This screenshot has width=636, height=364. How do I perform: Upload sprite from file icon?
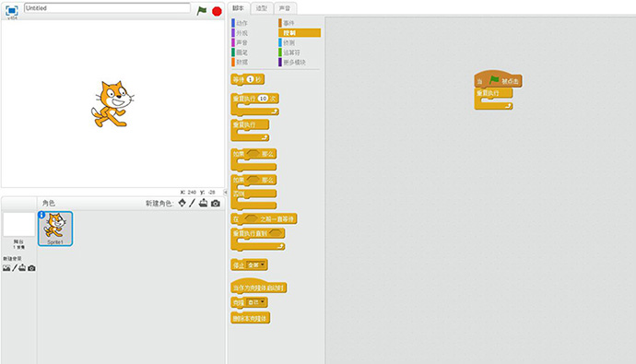(x=203, y=203)
